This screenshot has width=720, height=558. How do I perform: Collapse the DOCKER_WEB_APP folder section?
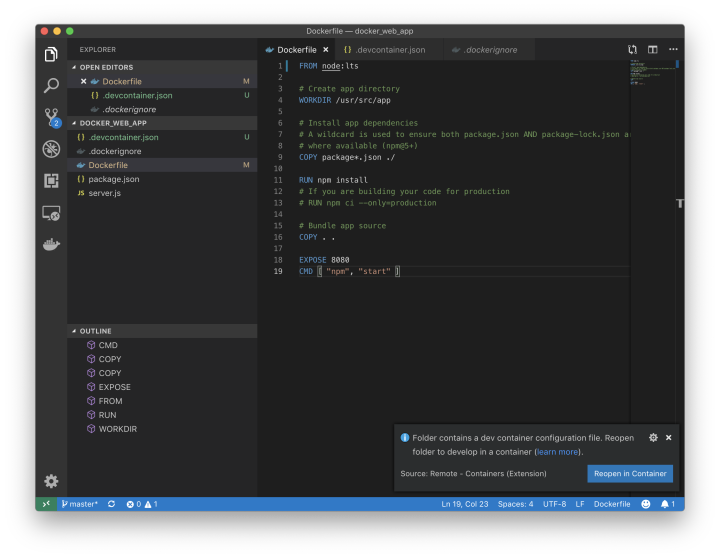pyautogui.click(x=112, y=123)
